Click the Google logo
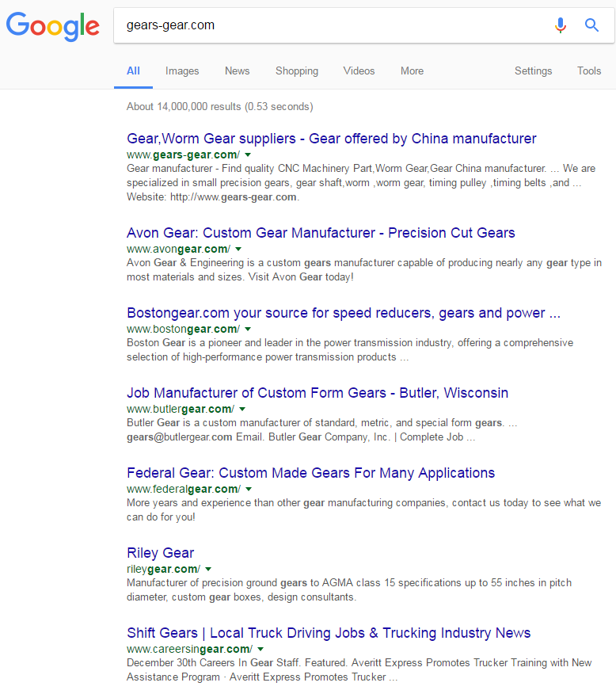The image size is (616, 694). point(52,27)
